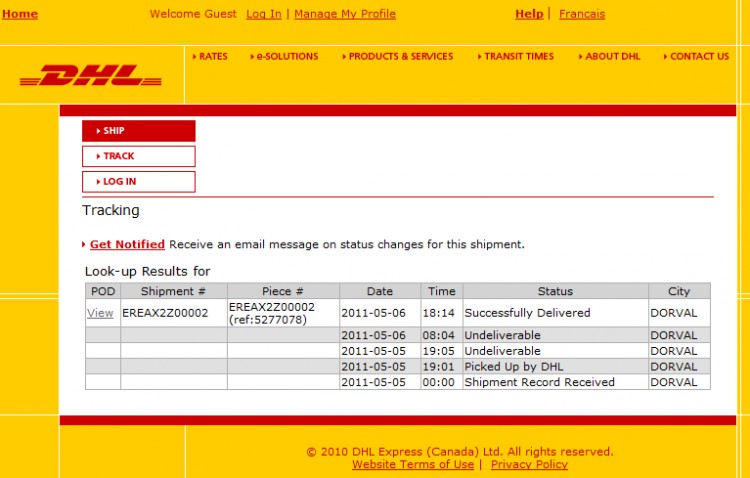Open the Rates menu

tap(212, 57)
